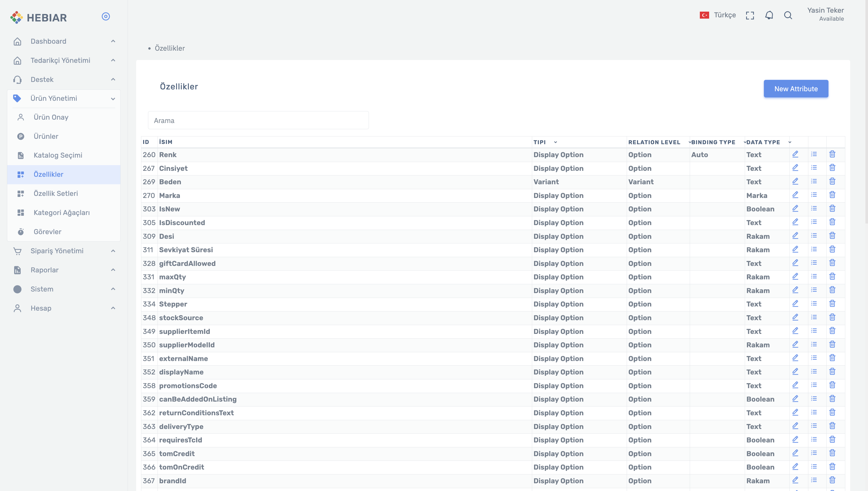Toggle fullscreen mode icon

click(x=750, y=15)
